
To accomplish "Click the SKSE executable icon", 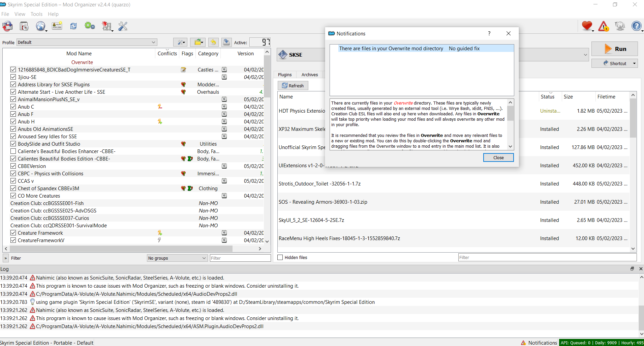I will click(x=283, y=55).
